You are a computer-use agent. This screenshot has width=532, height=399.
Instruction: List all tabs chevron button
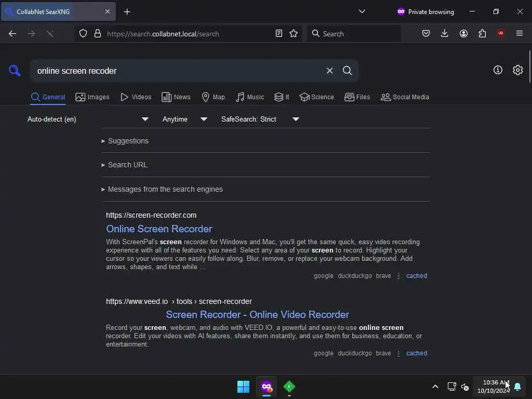362,11
